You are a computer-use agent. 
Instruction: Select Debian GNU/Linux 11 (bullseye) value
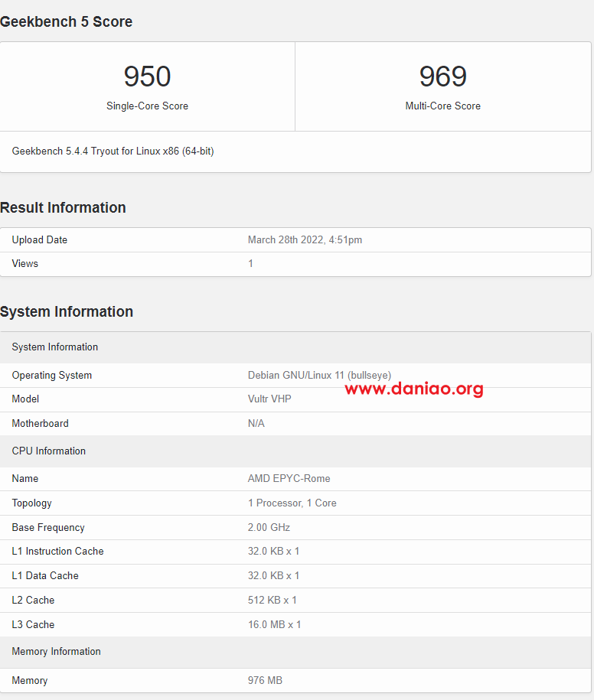pyautogui.click(x=319, y=376)
